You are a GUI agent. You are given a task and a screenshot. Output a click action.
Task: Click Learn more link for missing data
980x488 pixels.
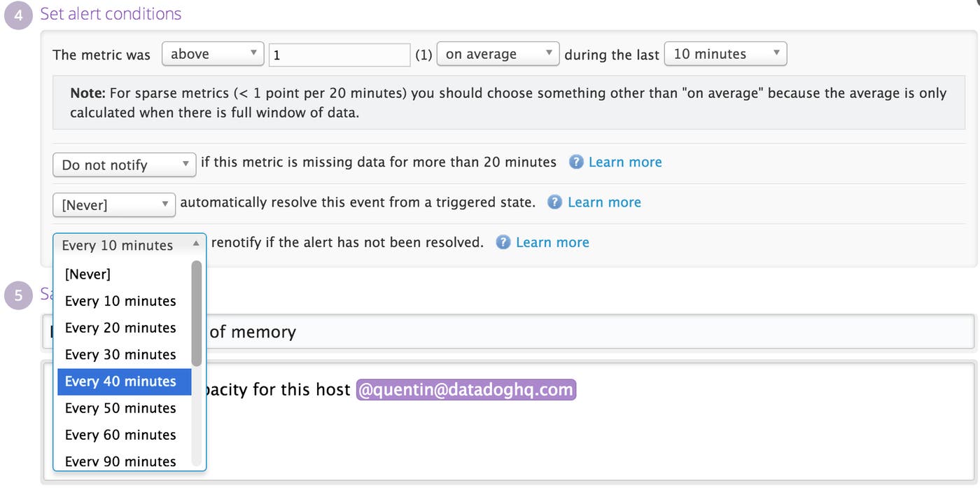coord(625,162)
